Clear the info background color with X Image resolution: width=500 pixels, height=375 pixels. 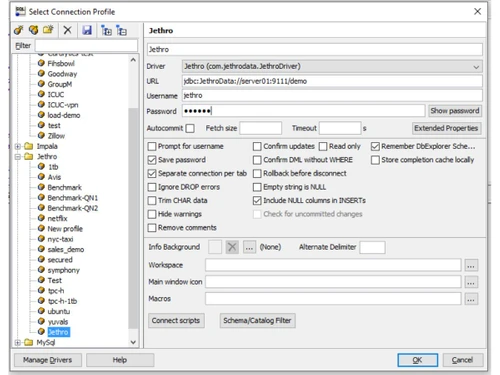[232, 247]
